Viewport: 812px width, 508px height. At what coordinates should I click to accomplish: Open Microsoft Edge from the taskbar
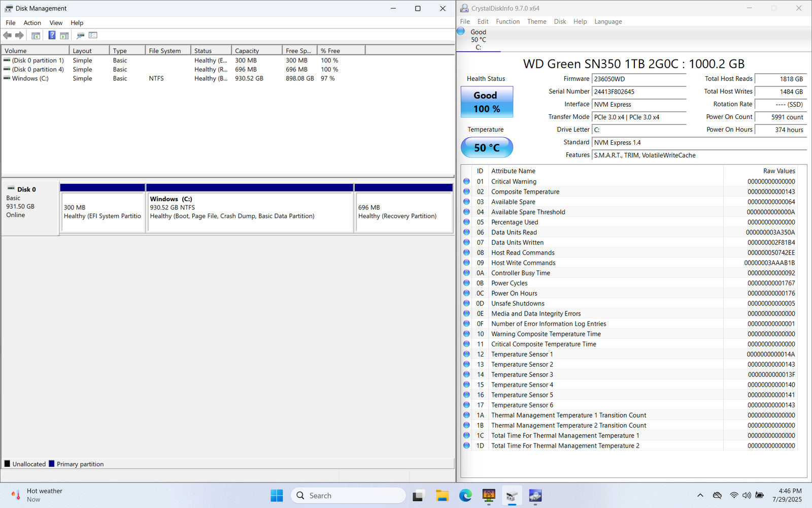(465, 495)
